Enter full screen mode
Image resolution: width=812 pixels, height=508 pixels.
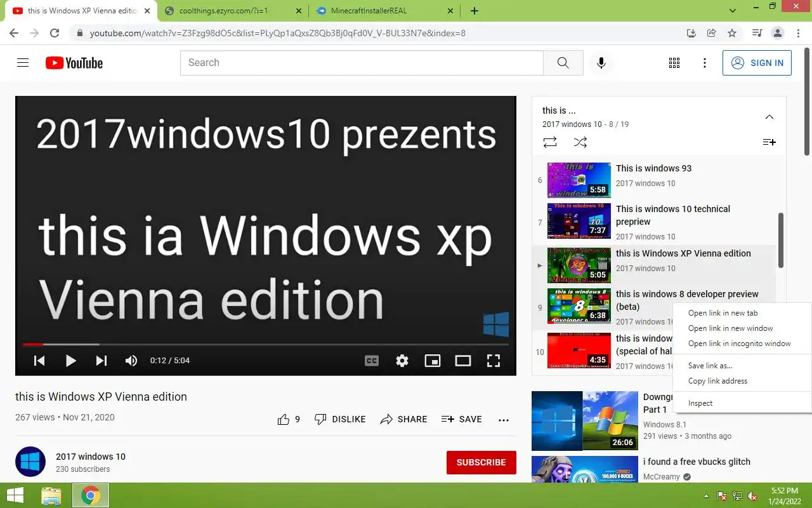click(494, 361)
